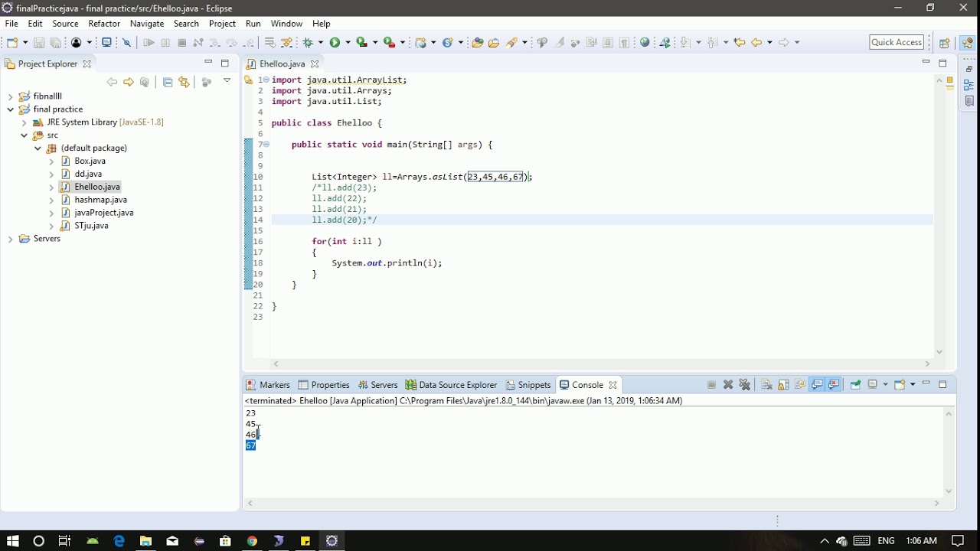Select javaProject.java in Project Explorer
This screenshot has width=980, height=551.
pos(104,213)
